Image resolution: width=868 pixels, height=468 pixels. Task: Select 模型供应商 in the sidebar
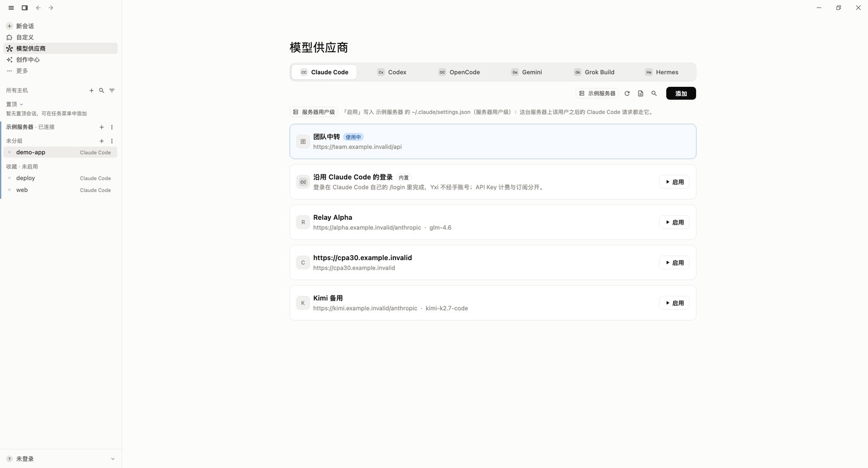(60, 48)
